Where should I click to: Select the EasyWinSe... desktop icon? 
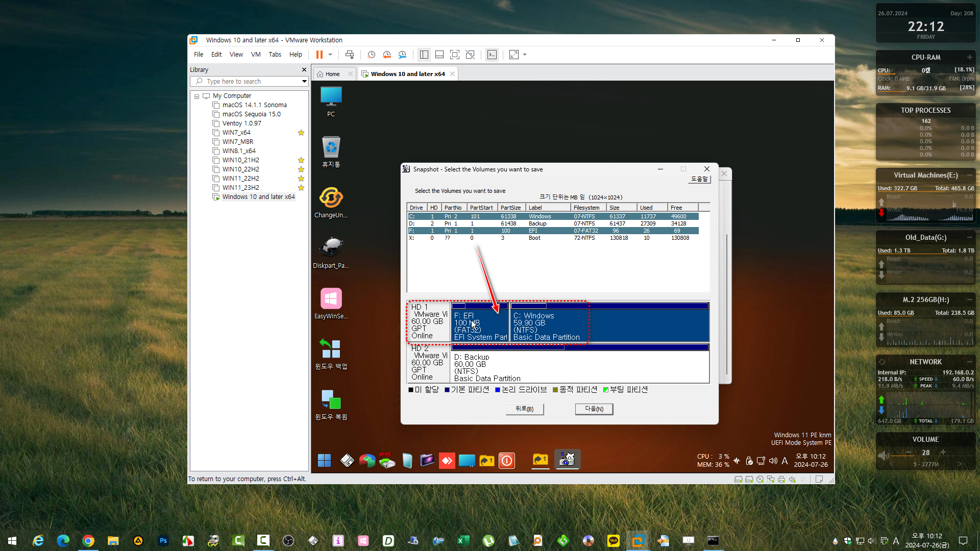(x=331, y=304)
